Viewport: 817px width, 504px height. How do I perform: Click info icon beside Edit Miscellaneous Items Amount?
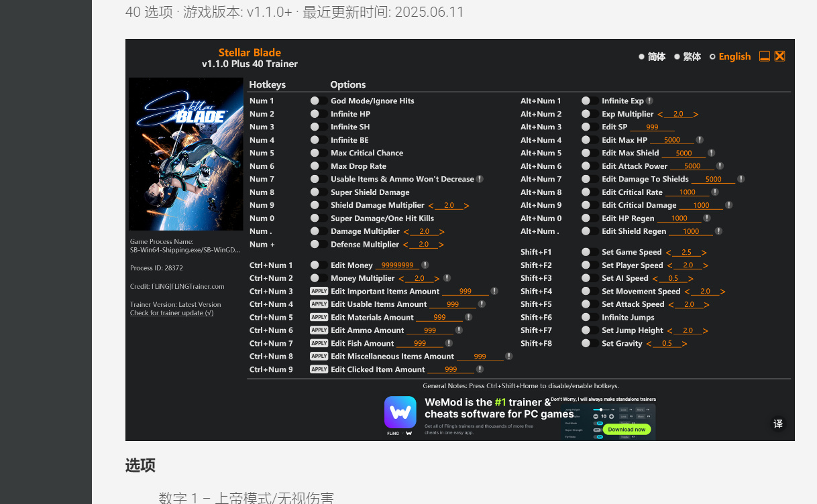(x=509, y=357)
